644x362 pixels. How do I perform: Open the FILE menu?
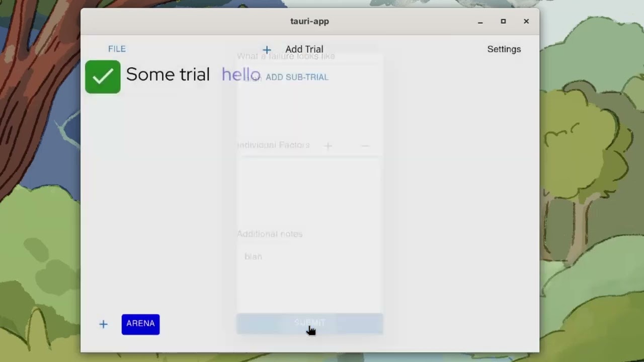click(x=117, y=49)
